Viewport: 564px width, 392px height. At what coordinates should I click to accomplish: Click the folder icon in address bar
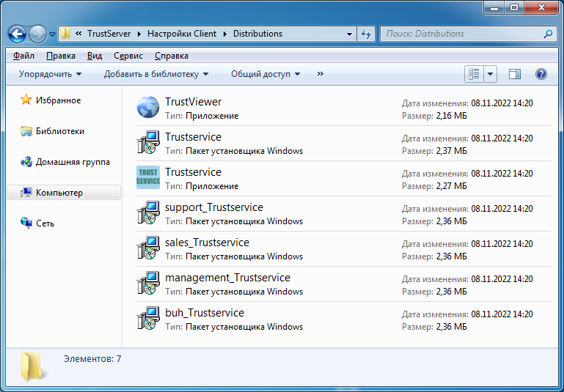coord(65,34)
